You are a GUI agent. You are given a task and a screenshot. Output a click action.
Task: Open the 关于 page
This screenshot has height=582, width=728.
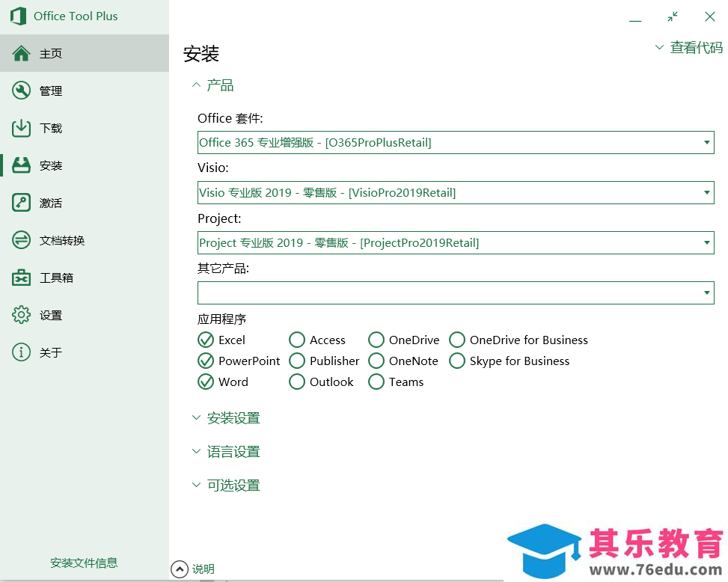(x=85, y=352)
